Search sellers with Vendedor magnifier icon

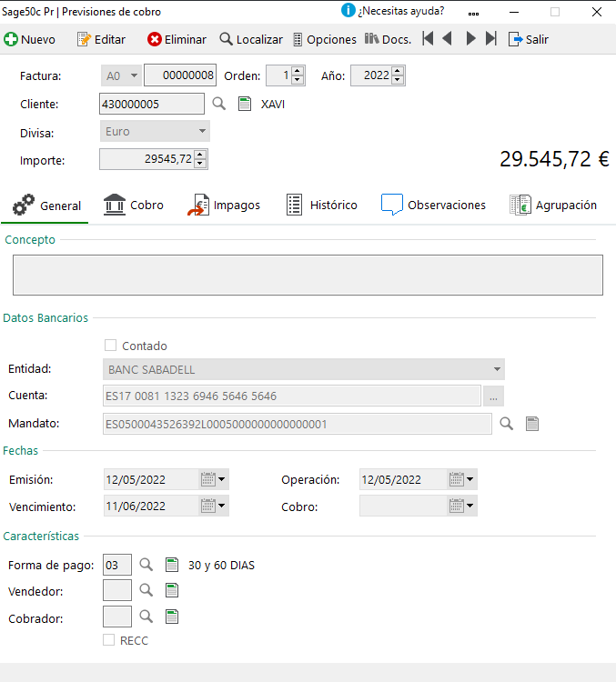[x=146, y=590]
